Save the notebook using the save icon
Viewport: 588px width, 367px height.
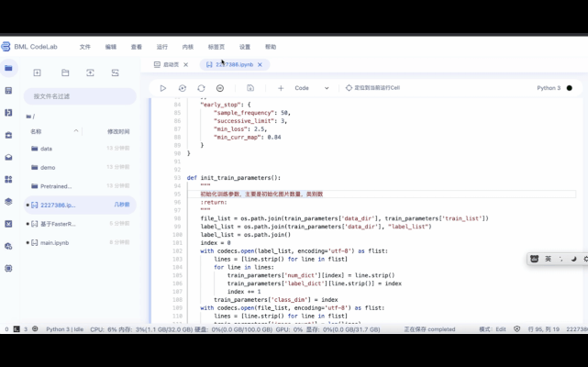tap(250, 88)
